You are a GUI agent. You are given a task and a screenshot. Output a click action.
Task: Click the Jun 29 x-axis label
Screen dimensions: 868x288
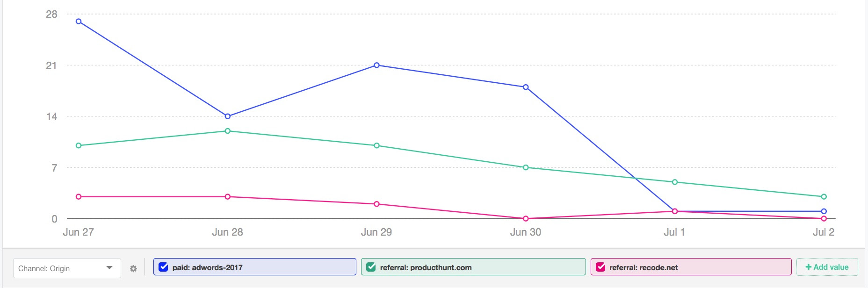point(376,232)
